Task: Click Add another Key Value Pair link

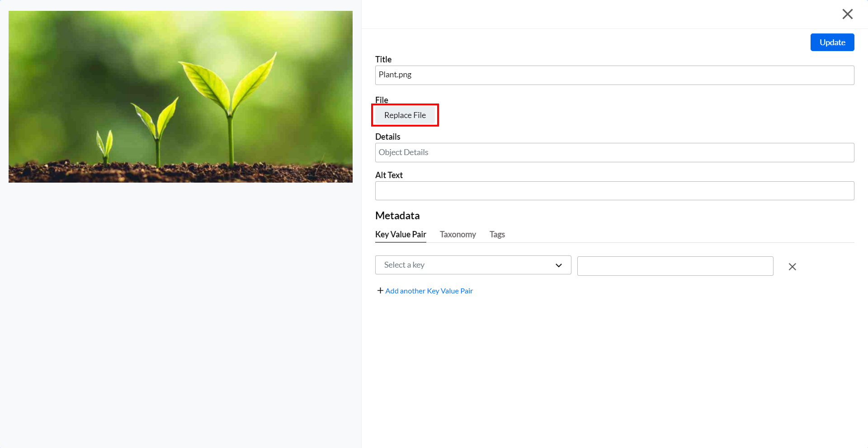Action: [x=429, y=291]
